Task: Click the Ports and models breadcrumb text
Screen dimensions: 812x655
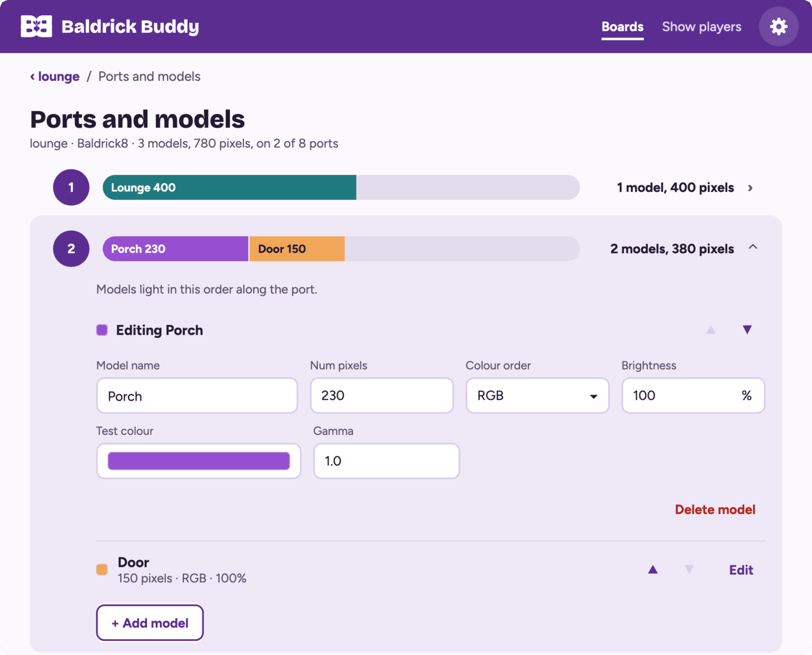Action: (149, 76)
